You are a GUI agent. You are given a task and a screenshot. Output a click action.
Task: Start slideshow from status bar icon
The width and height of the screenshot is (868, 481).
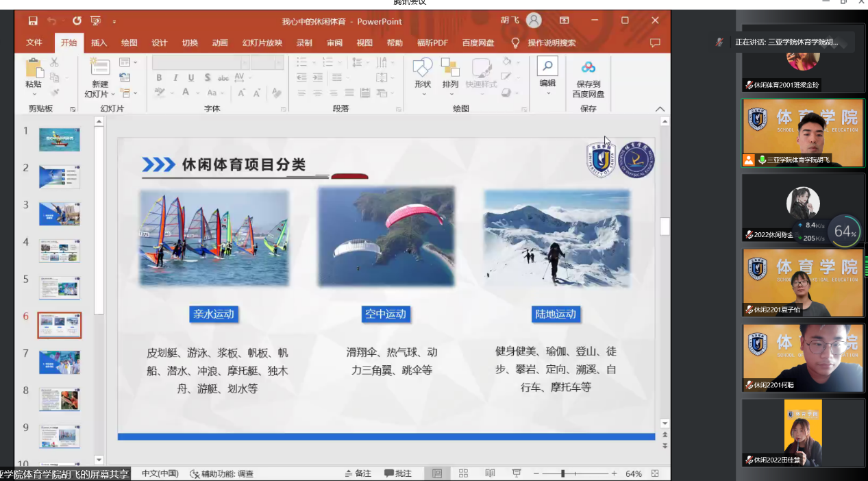[517, 473]
